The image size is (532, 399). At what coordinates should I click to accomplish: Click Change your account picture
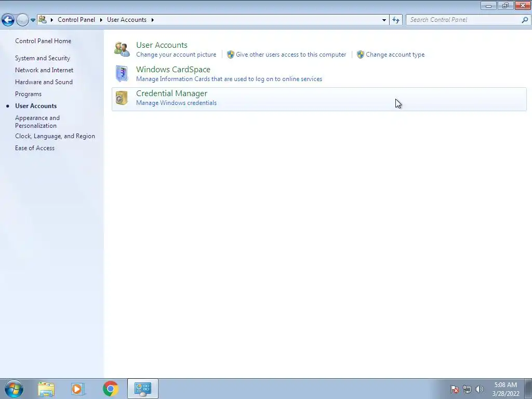pyautogui.click(x=176, y=55)
